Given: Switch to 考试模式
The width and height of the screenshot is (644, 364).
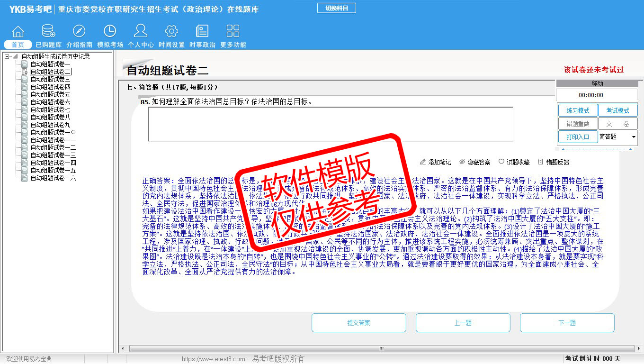Looking at the screenshot, I should pos(617,110).
